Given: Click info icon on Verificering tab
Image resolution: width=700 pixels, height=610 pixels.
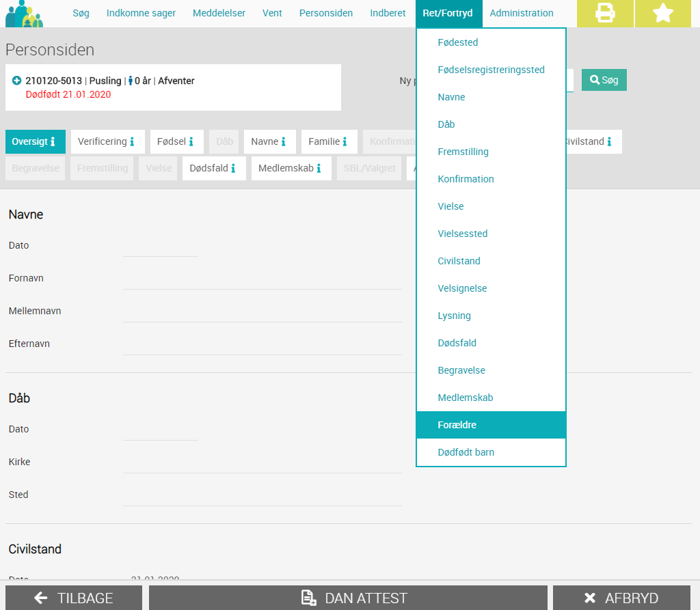Looking at the screenshot, I should (132, 141).
